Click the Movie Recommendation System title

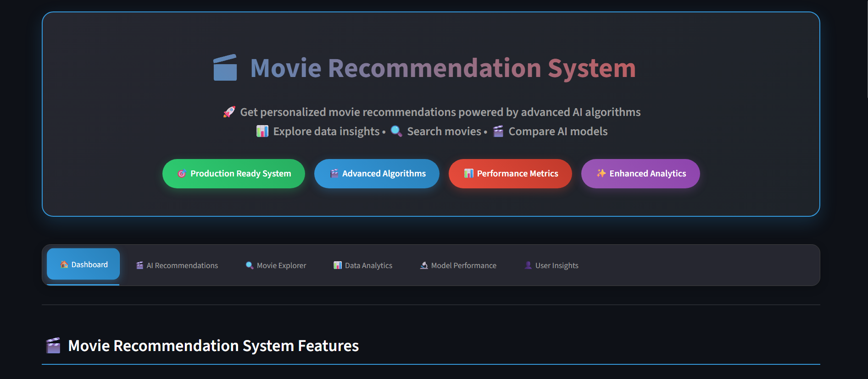pos(443,68)
